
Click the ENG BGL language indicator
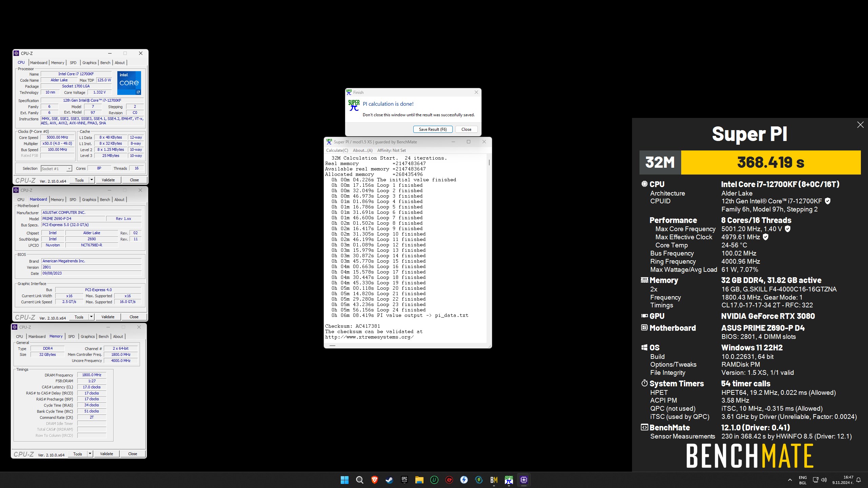803,480
